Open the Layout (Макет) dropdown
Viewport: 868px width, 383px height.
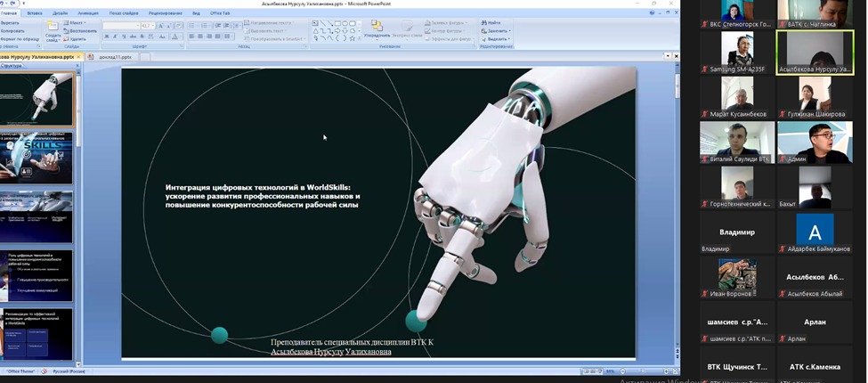[x=78, y=23]
